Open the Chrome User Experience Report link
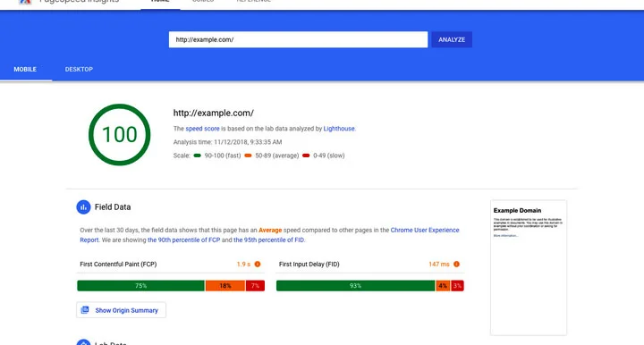Image resolution: width=644 pixels, height=345 pixels. click(269, 235)
